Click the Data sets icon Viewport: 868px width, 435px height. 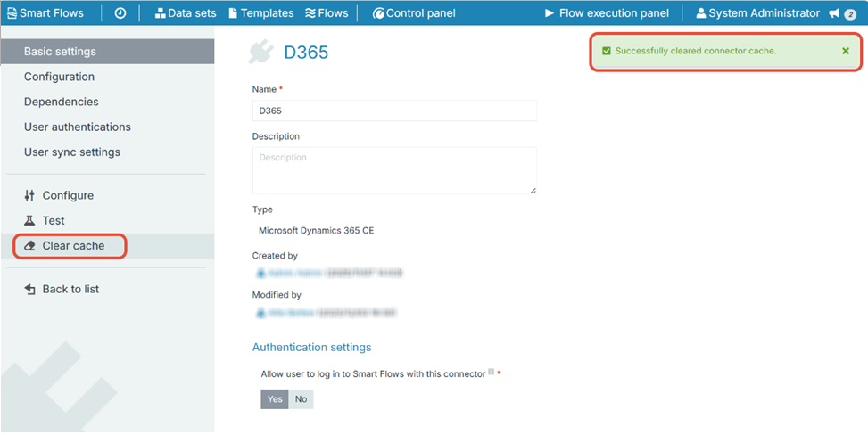tap(160, 13)
